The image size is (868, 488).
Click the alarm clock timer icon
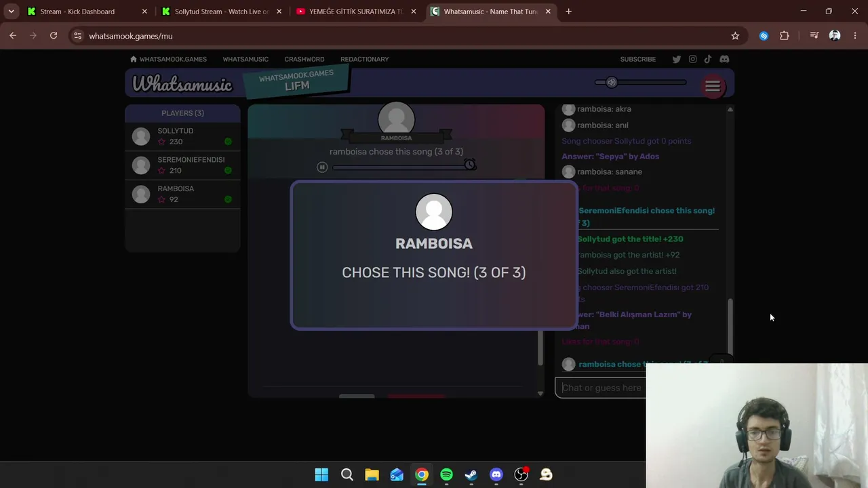[x=469, y=165]
